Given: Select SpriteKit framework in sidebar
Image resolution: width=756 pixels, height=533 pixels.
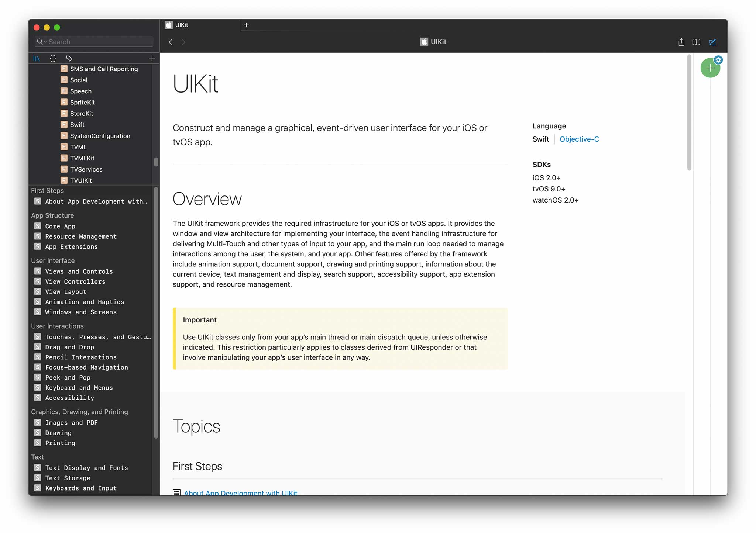Looking at the screenshot, I should point(82,102).
